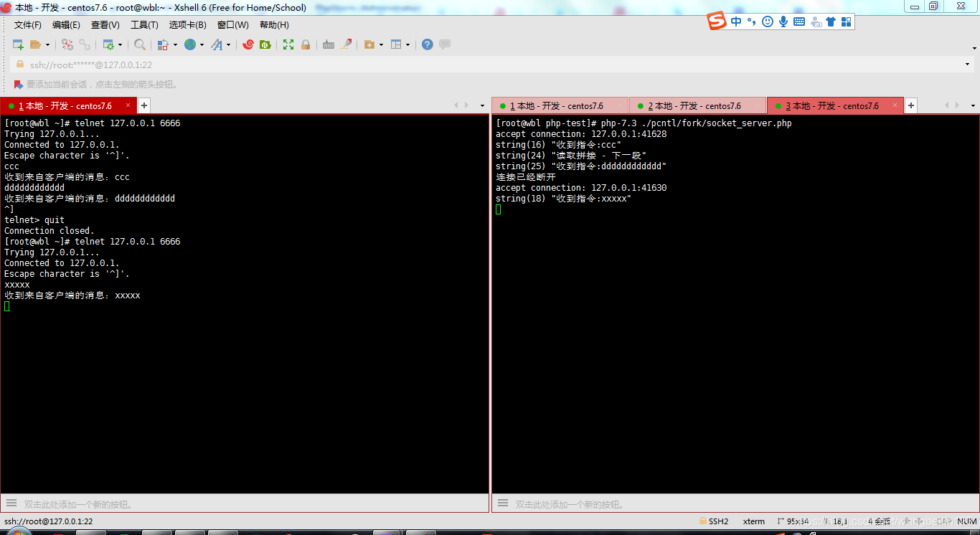Close right pane tab 3 本地 - 开发
980x535 pixels.
click(895, 105)
